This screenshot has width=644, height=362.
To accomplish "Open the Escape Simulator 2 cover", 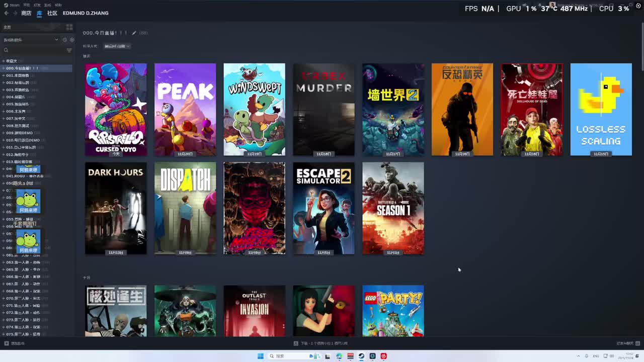I will pyautogui.click(x=324, y=208).
